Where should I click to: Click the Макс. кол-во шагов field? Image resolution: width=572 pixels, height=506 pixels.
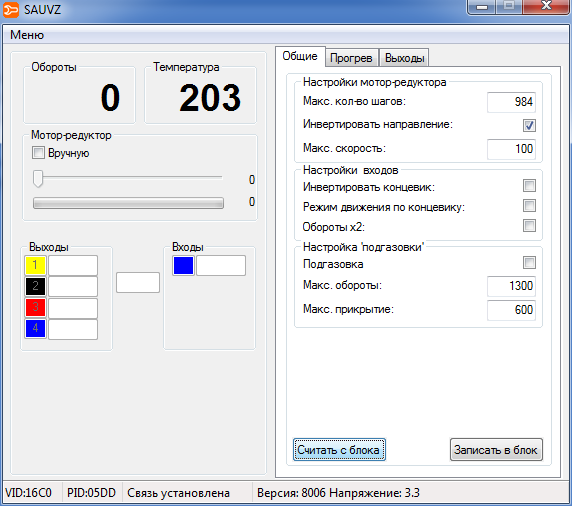511,102
